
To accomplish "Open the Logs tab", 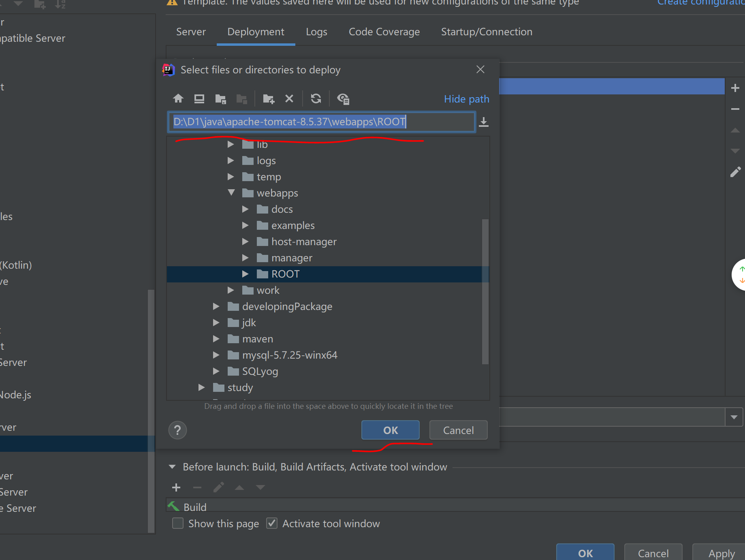I will click(x=316, y=32).
